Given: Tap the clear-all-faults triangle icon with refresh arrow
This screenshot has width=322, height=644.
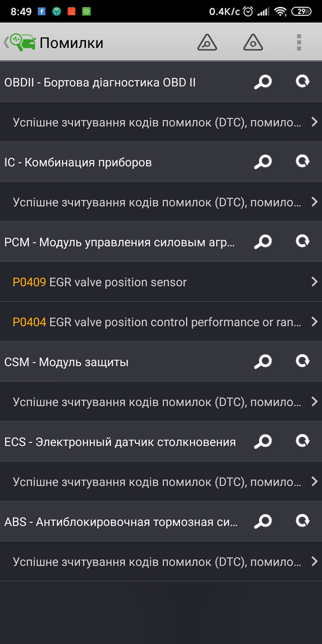Looking at the screenshot, I should click(253, 43).
